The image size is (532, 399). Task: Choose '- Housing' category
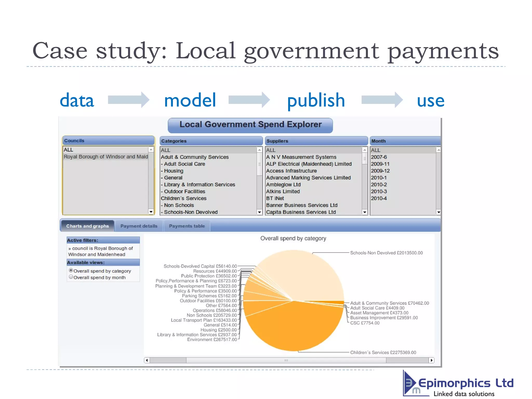[x=208, y=171]
